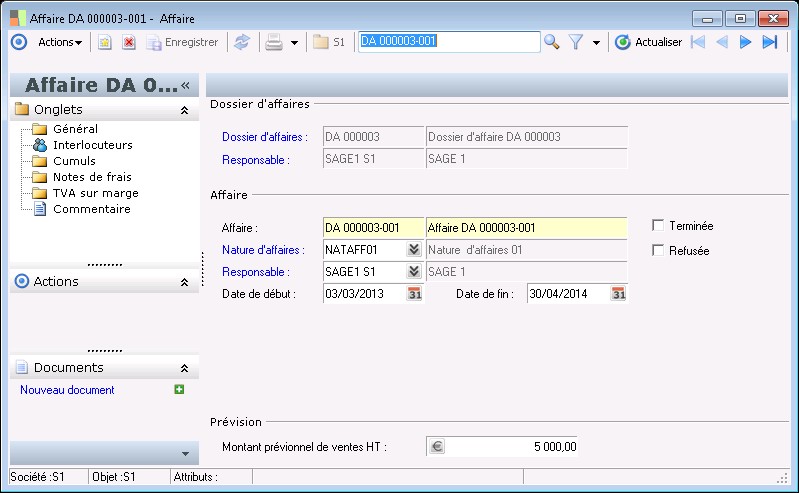
Task: Open the Actions menu in toolbar
Action: [x=60, y=42]
